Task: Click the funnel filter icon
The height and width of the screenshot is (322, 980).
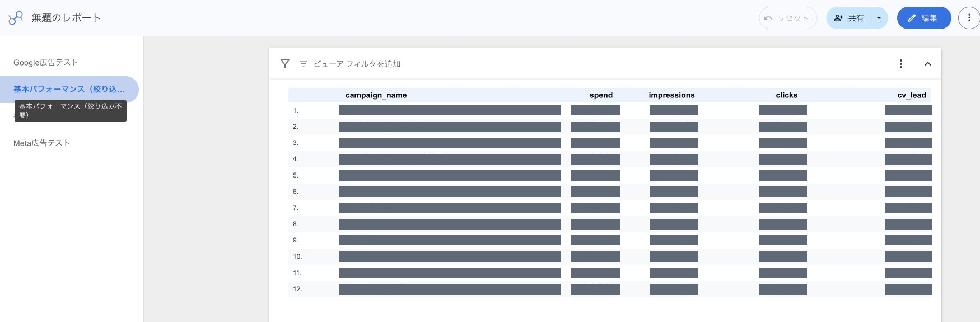Action: point(285,64)
